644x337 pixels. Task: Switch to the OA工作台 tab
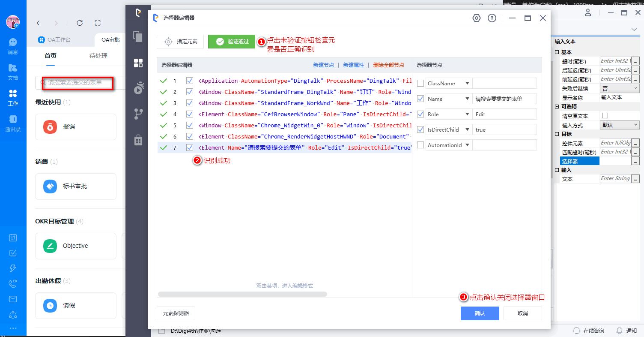[54, 39]
